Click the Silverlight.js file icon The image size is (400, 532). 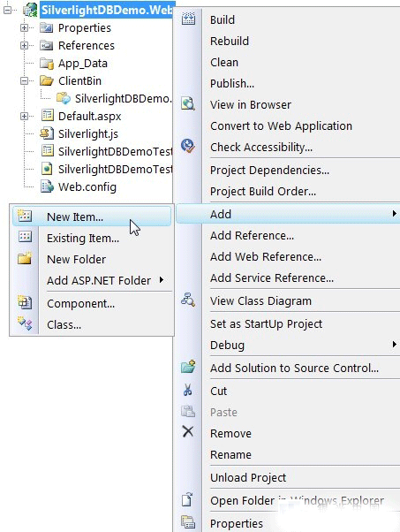[x=47, y=133]
